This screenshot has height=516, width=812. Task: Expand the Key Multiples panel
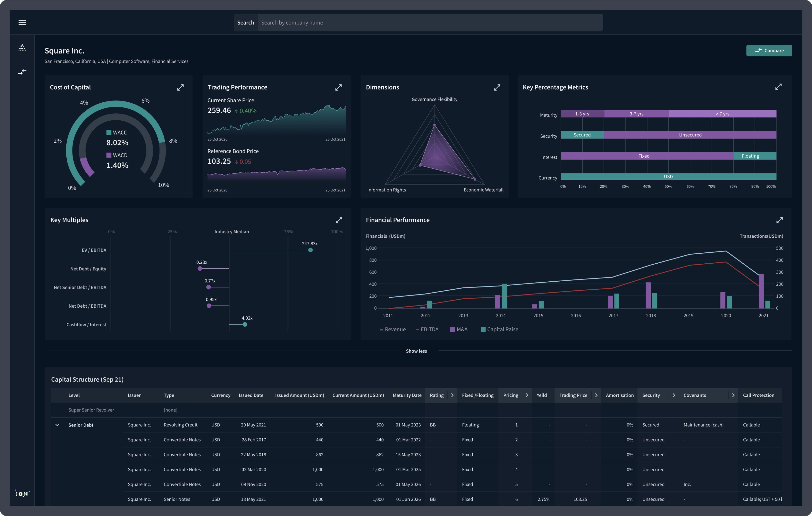pyautogui.click(x=339, y=220)
